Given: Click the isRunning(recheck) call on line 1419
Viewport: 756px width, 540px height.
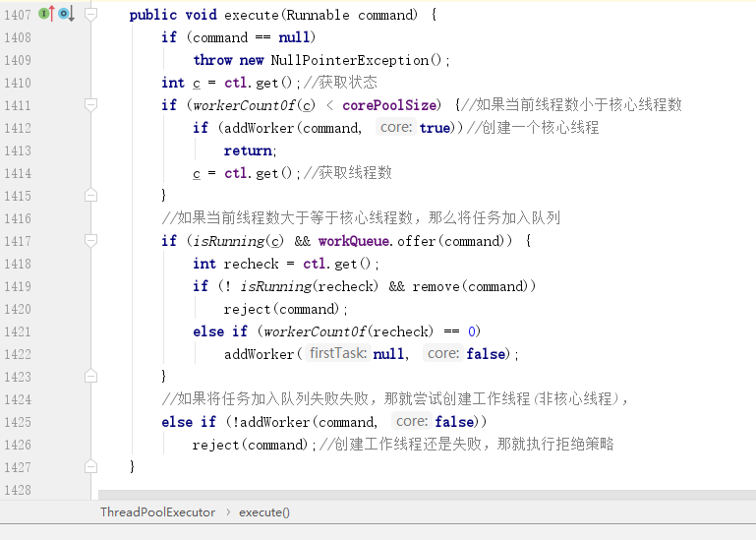Looking at the screenshot, I should pyautogui.click(x=309, y=286).
